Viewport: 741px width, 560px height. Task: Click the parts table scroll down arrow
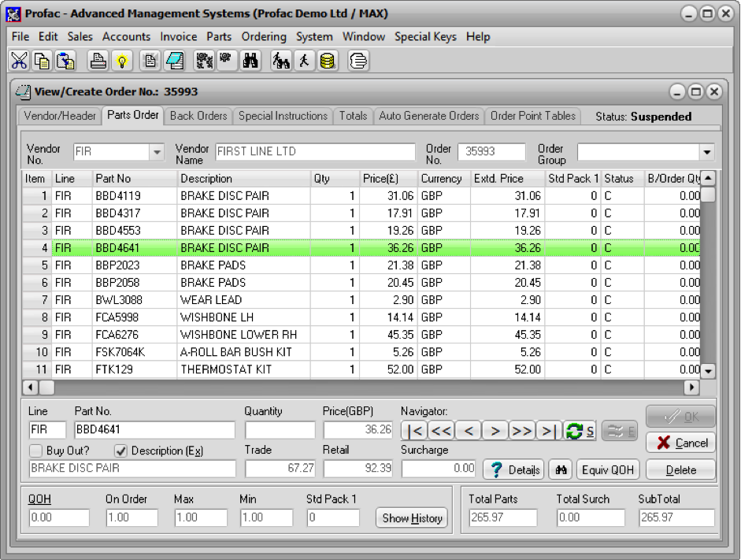707,371
